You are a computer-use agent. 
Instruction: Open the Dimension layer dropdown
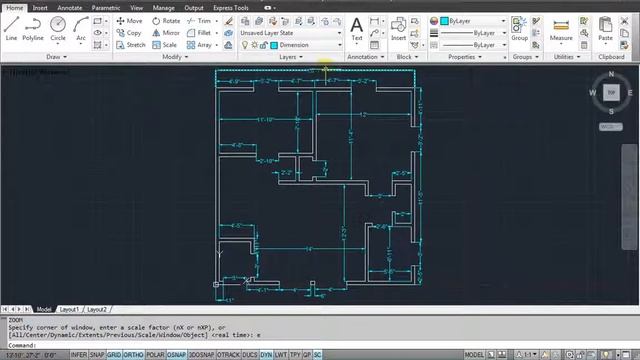[340, 45]
